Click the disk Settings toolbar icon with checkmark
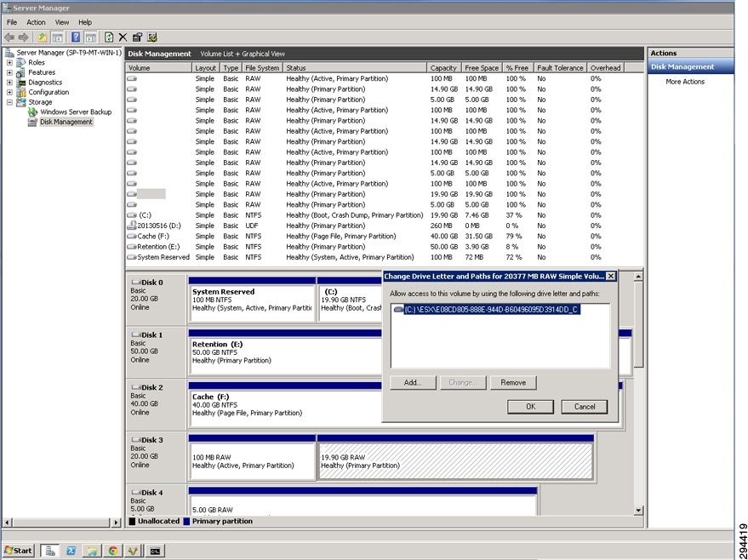Image resolution: width=748 pixels, height=560 pixels. [x=152, y=37]
